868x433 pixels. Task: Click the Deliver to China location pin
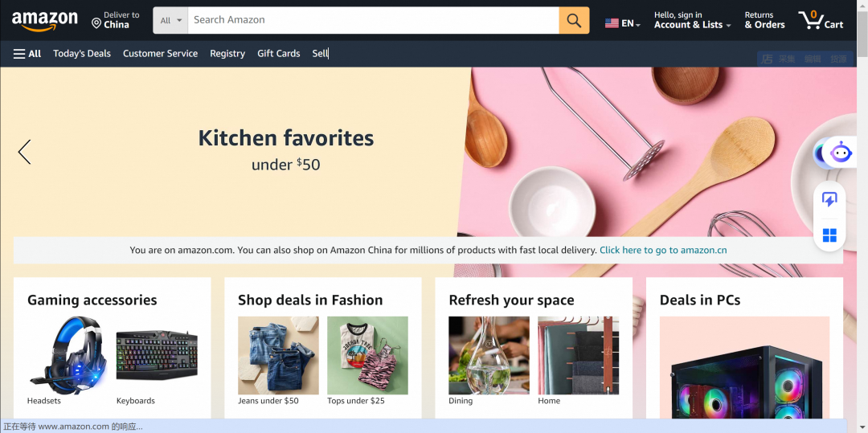click(x=96, y=23)
